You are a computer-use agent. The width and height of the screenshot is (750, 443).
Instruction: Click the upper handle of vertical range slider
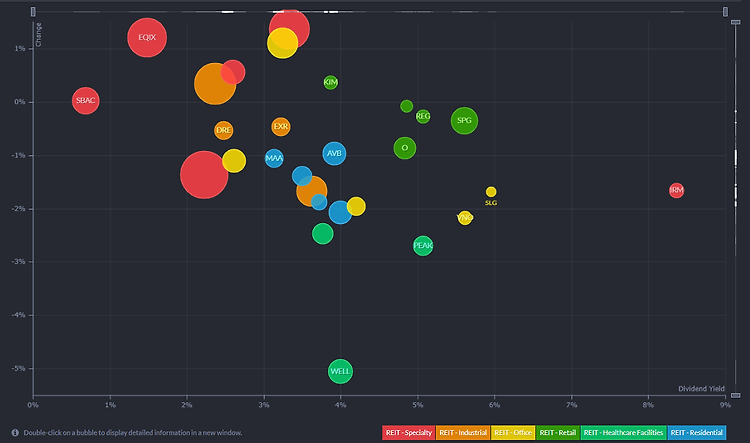pyautogui.click(x=736, y=22)
